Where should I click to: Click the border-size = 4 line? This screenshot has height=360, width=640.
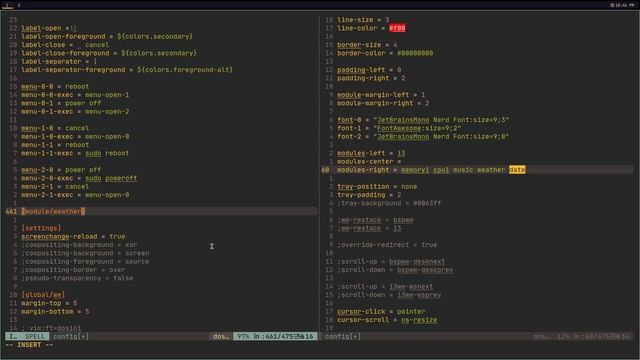pos(367,45)
